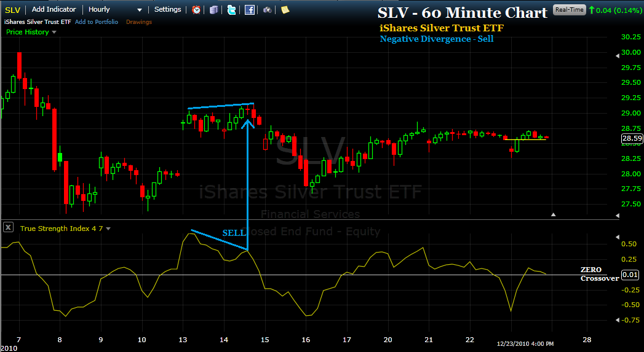Open the Hourly timeframe dropdown
The width and height of the screenshot is (644, 352).
coord(115,9)
